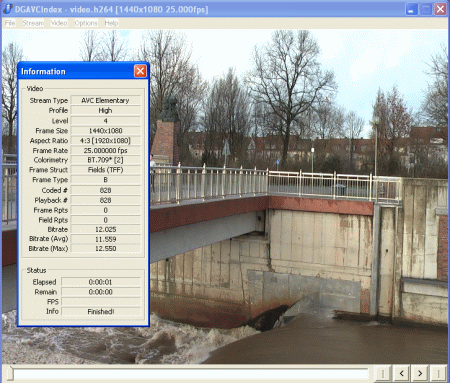This screenshot has width=450, height=383.
Task: Open the Help menu
Action: (x=111, y=23)
